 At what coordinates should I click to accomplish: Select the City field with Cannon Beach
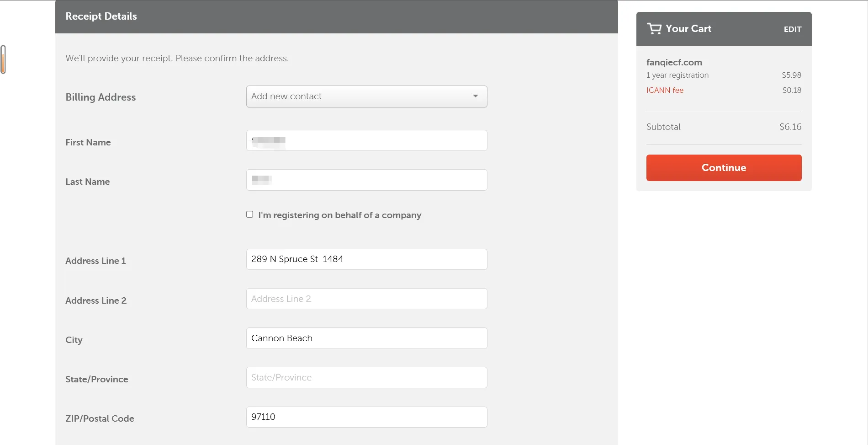pyautogui.click(x=366, y=338)
